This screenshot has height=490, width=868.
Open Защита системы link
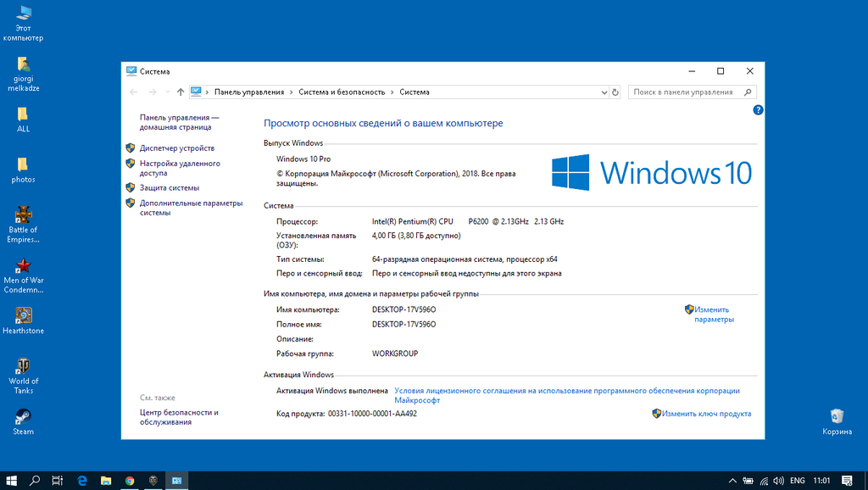pos(170,188)
